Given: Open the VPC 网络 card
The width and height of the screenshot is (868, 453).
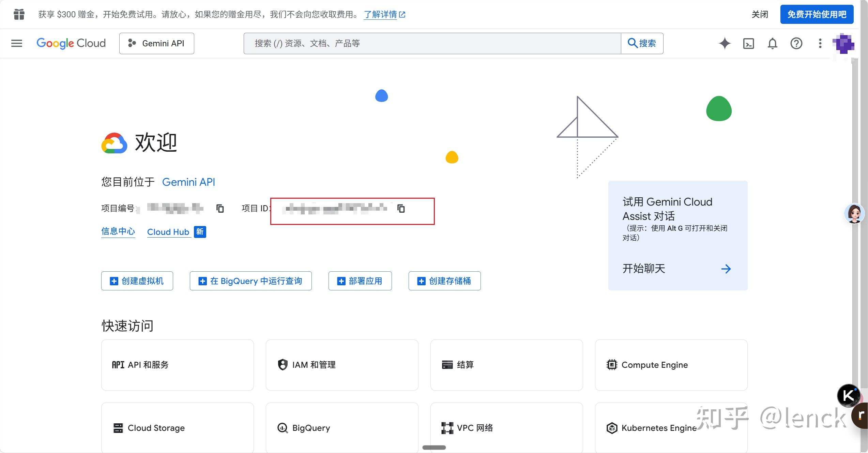Looking at the screenshot, I should click(x=507, y=428).
